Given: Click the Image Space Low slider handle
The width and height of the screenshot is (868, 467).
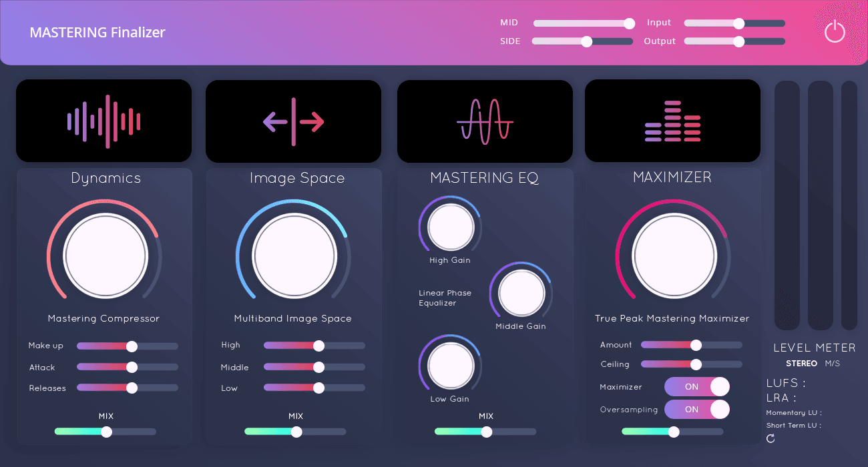Looking at the screenshot, I should click(x=318, y=388).
